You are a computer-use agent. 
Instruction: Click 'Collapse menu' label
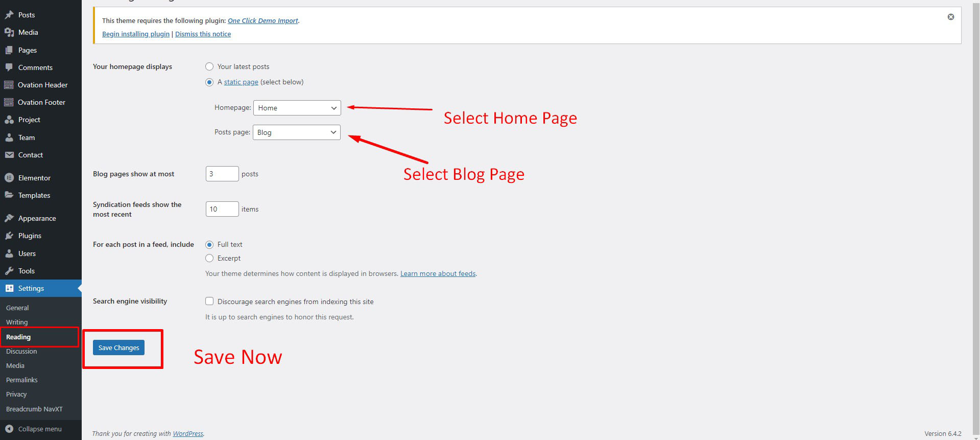(40, 429)
